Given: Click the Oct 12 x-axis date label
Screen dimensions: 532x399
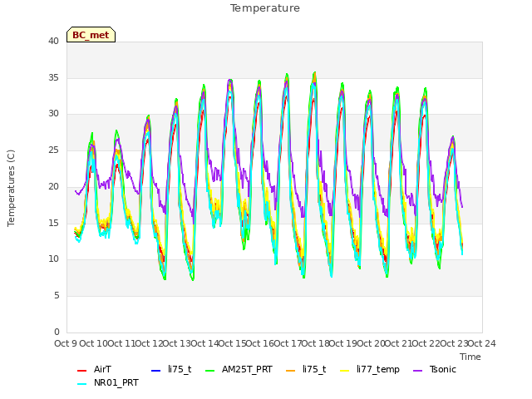Looking at the screenshot, I should coord(149,343).
